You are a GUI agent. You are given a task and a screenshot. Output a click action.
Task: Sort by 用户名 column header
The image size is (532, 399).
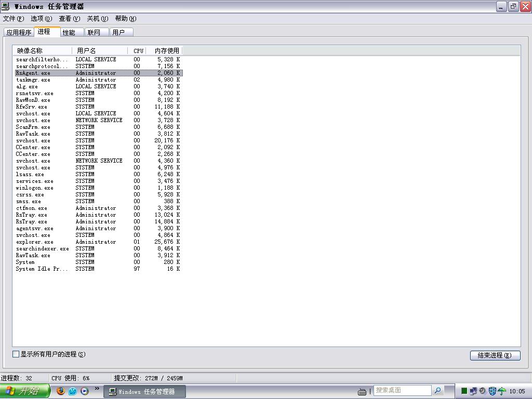click(x=100, y=51)
